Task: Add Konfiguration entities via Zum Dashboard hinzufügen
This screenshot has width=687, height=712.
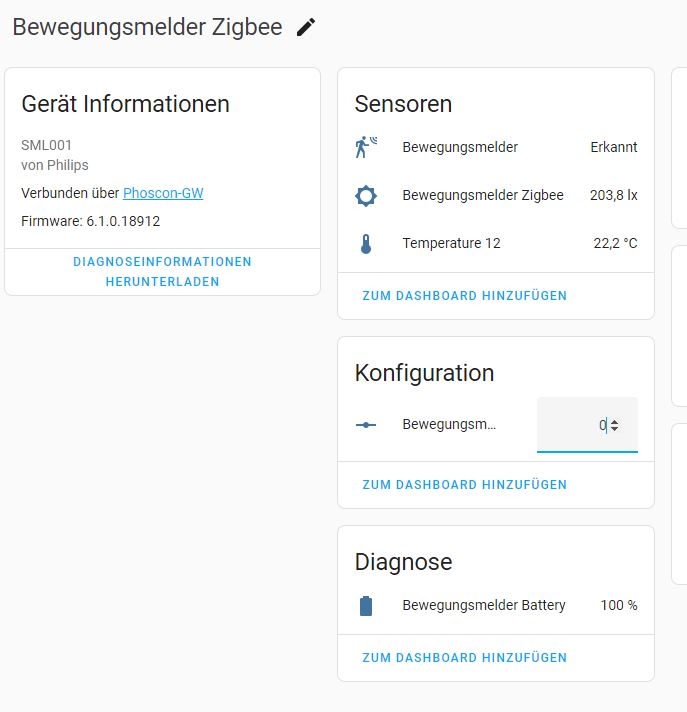Action: click(464, 485)
